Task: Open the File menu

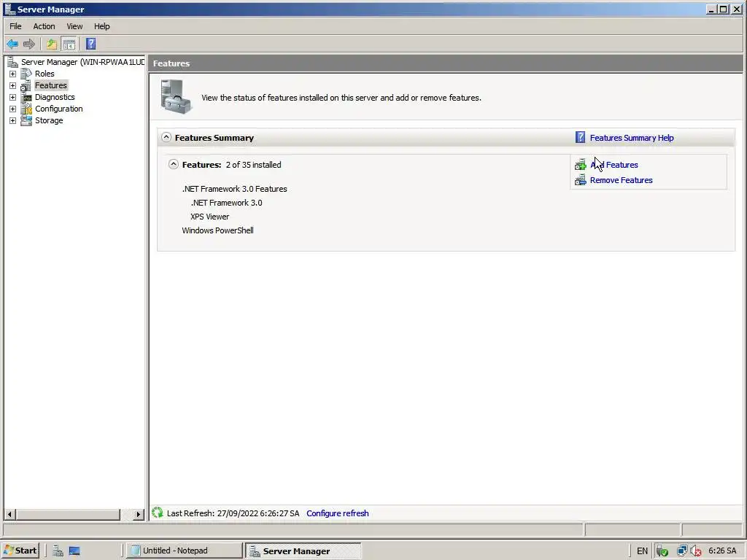Action: point(16,26)
